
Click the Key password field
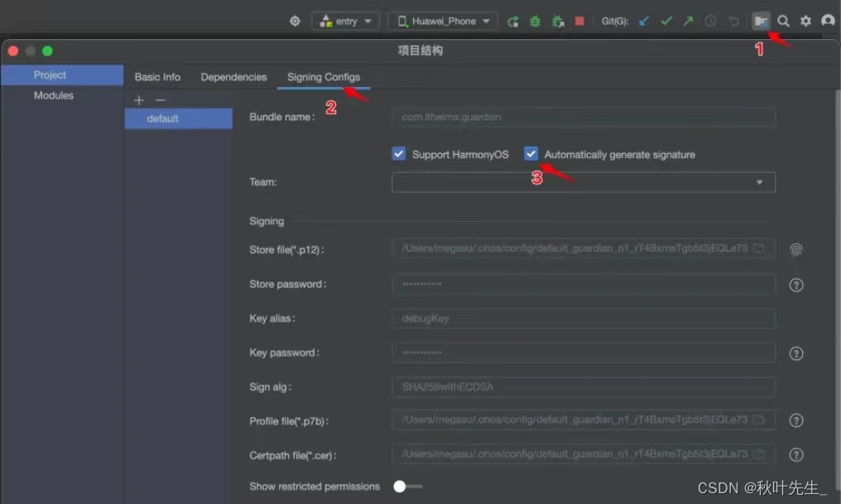(x=584, y=353)
